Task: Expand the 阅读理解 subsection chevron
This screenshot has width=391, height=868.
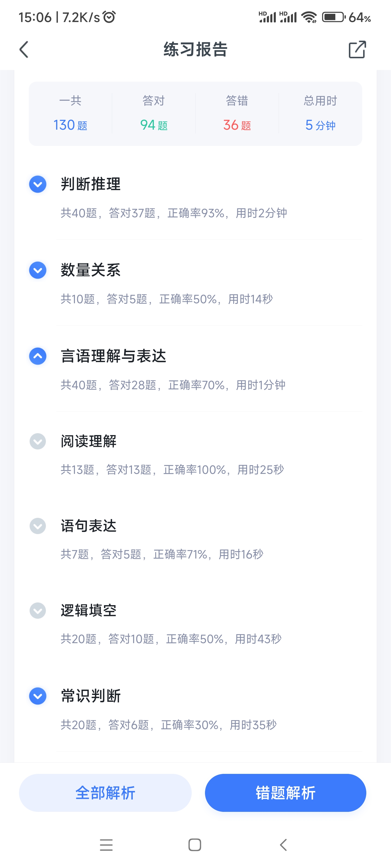Action: coord(38,441)
